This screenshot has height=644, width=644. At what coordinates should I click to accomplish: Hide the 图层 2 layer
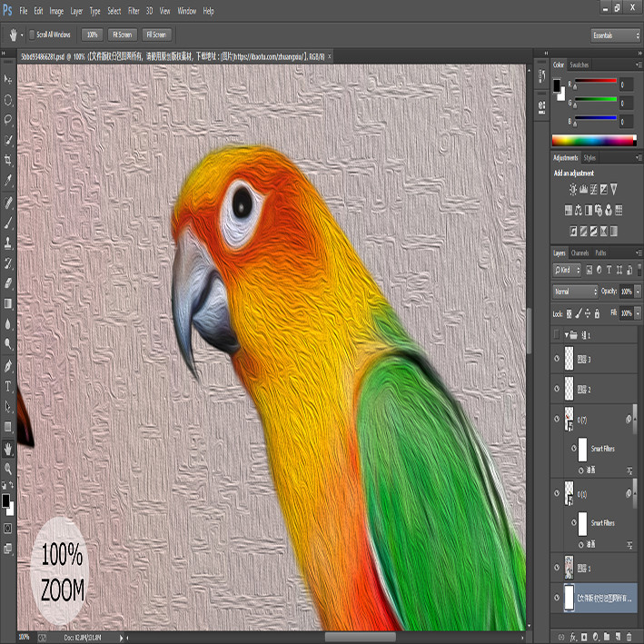(557, 389)
